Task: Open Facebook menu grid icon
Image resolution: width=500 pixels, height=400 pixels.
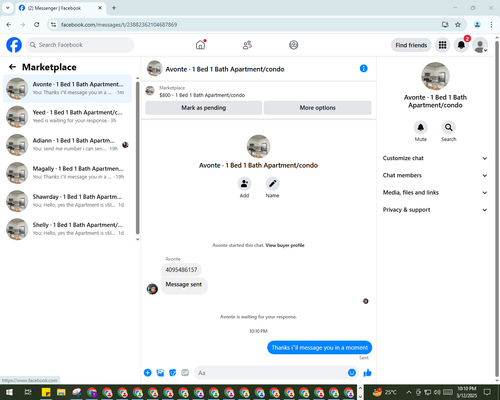Action: pos(442,45)
